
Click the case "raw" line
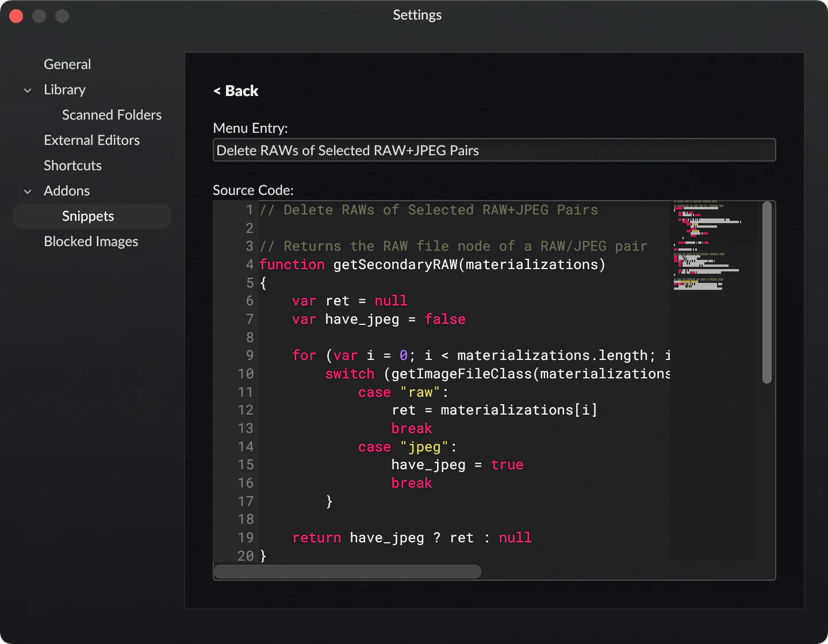point(403,392)
